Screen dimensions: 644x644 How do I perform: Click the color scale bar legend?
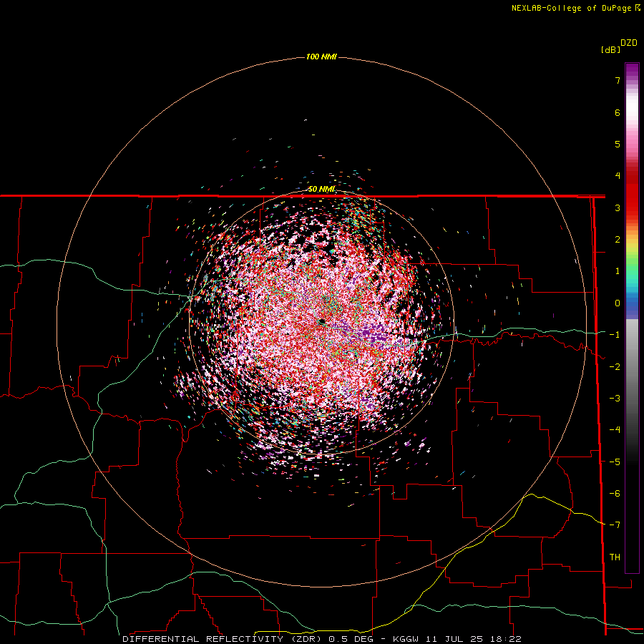click(x=632, y=318)
